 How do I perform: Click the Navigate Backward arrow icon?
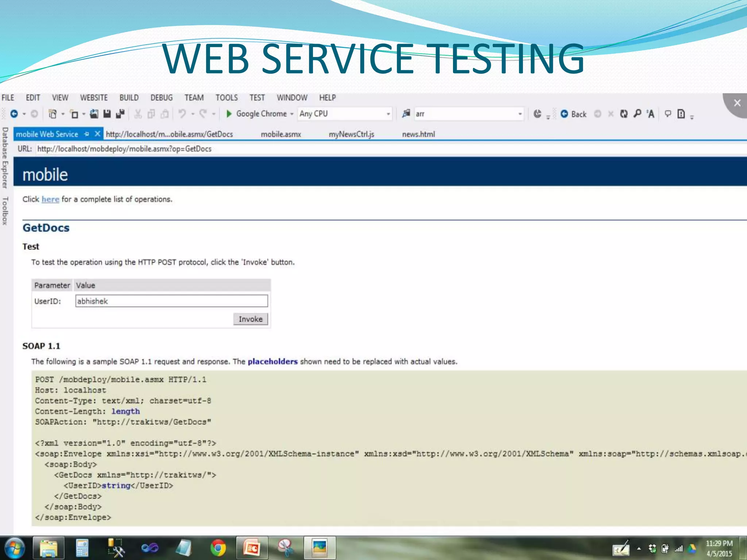click(14, 114)
